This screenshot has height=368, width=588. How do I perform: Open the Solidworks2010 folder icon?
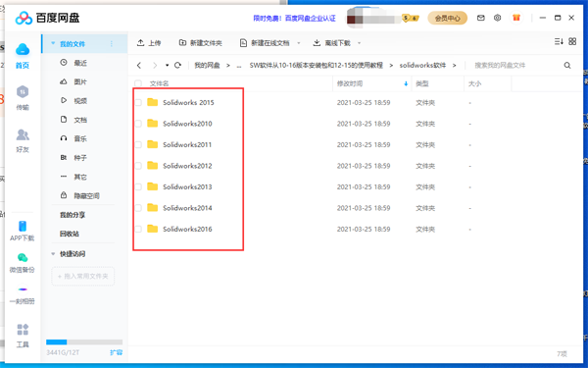pyautogui.click(x=152, y=124)
